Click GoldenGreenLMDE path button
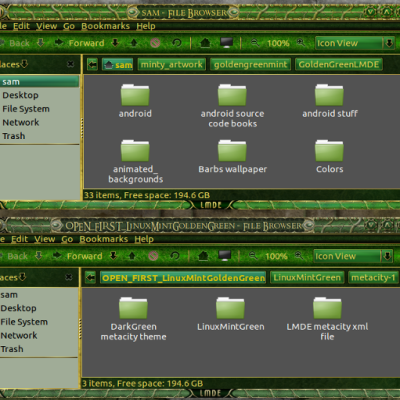Viewport: 400px width, 400px height. click(339, 64)
